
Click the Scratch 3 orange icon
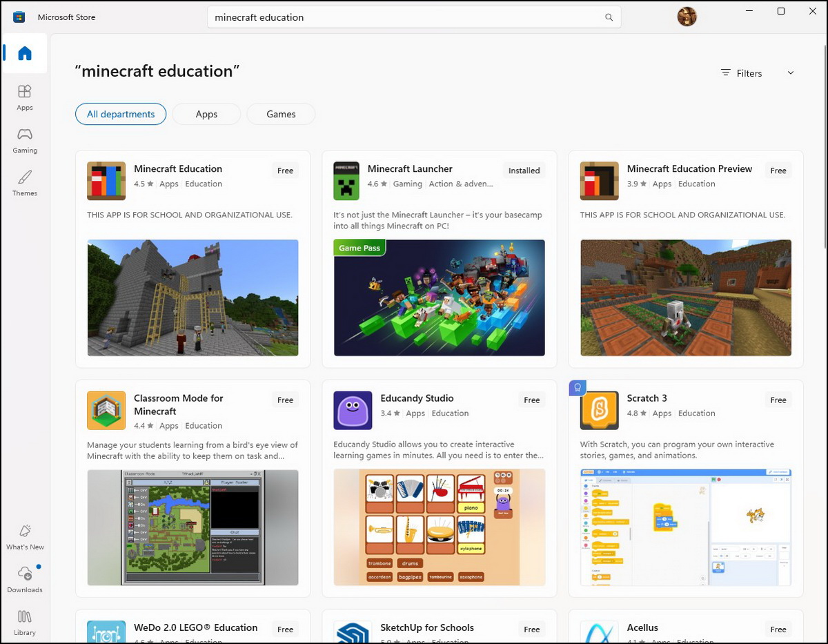click(x=600, y=411)
